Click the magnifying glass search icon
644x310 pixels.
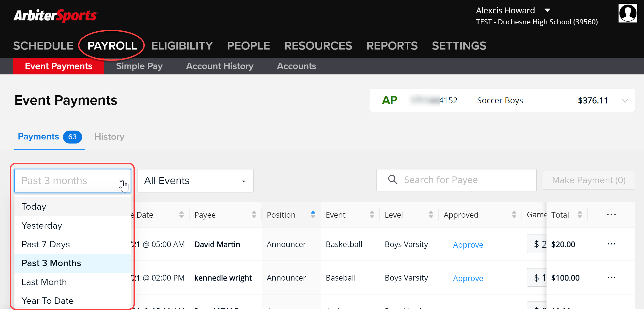pyautogui.click(x=393, y=180)
